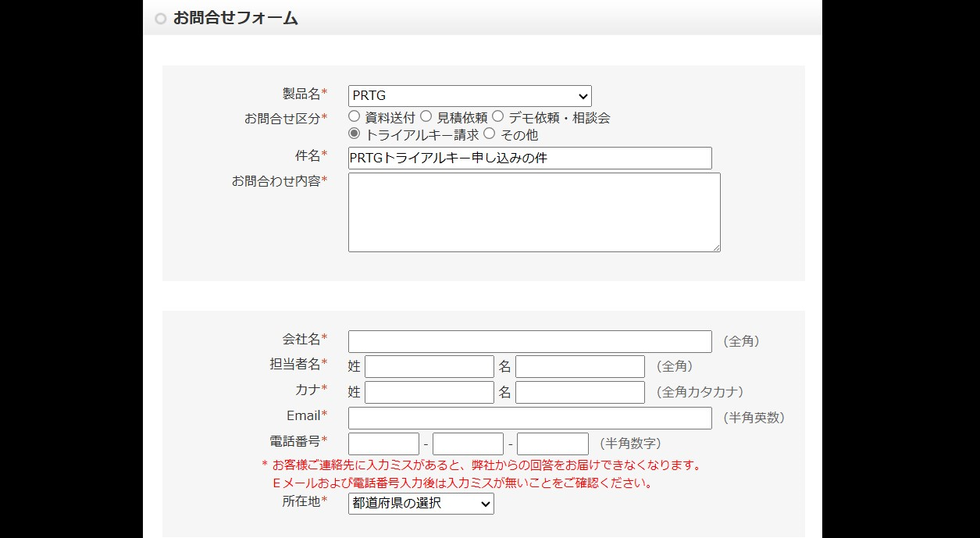Select the その他 radio option

tap(490, 134)
